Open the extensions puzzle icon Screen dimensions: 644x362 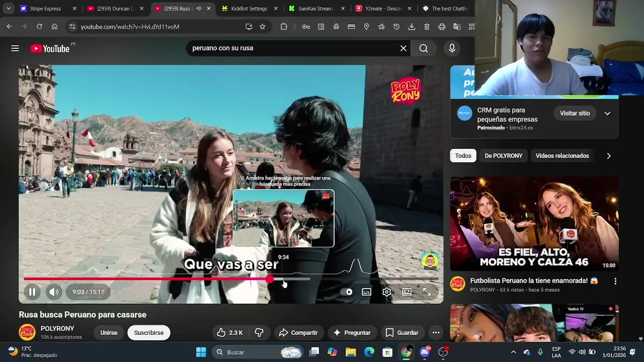[284, 27]
